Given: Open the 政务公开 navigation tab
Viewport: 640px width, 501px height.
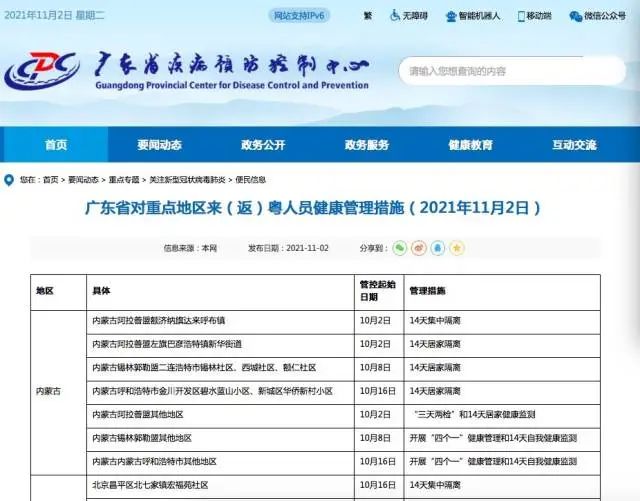Looking at the screenshot, I should [x=263, y=145].
